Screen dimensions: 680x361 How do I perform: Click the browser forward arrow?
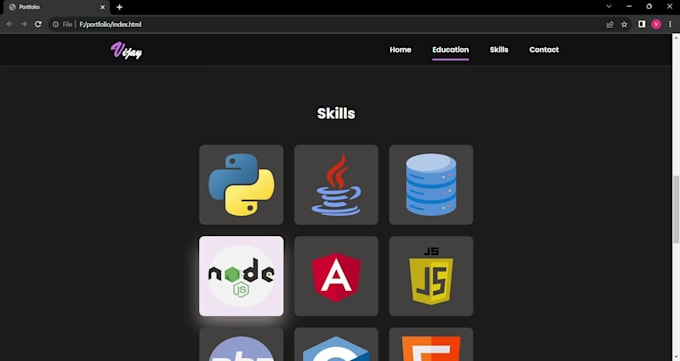24,24
